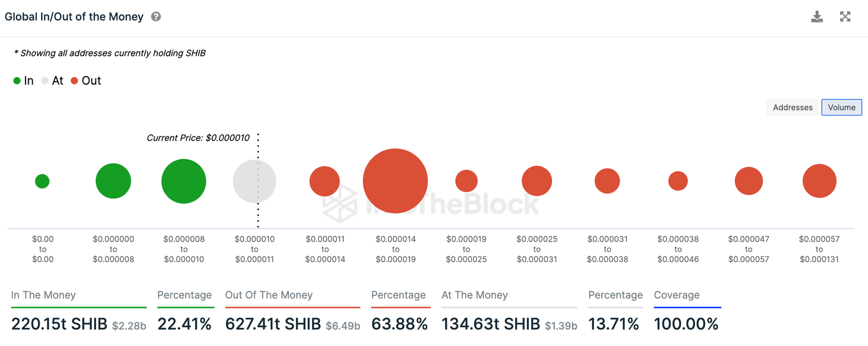
Task: Click the Global In/Out of the Money title
Action: (x=74, y=16)
